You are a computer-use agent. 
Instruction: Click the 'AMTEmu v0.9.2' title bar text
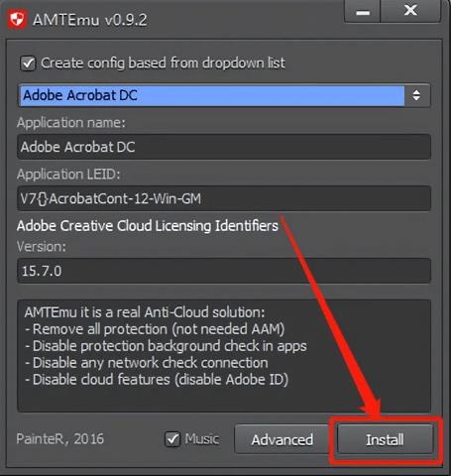tap(90, 20)
